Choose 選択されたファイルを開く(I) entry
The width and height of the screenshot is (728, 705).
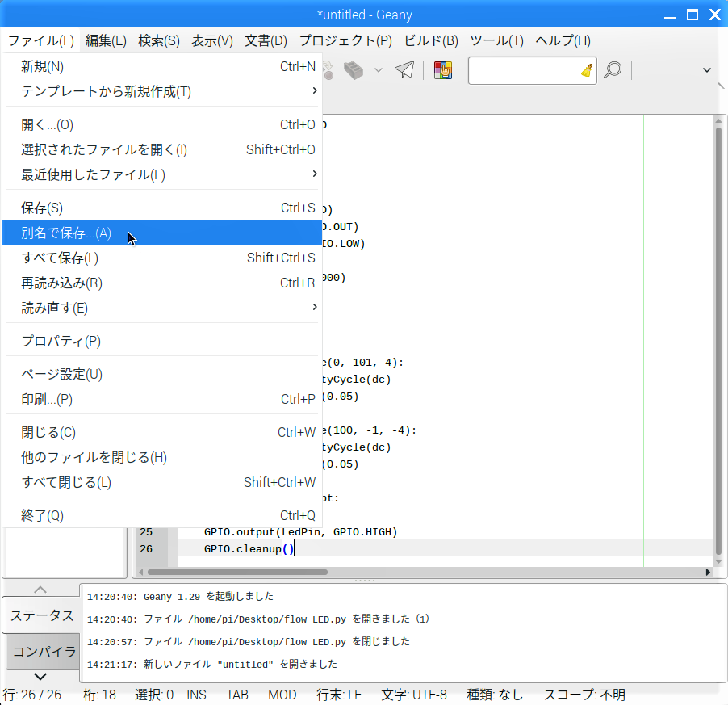pos(162,149)
